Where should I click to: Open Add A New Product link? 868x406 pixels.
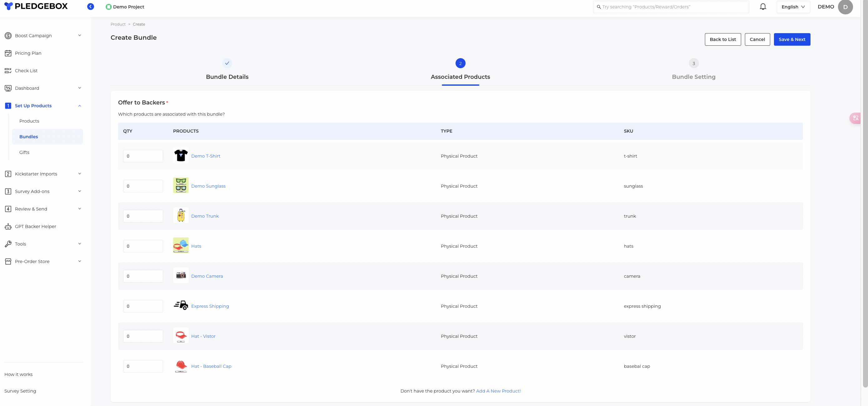[498, 391]
